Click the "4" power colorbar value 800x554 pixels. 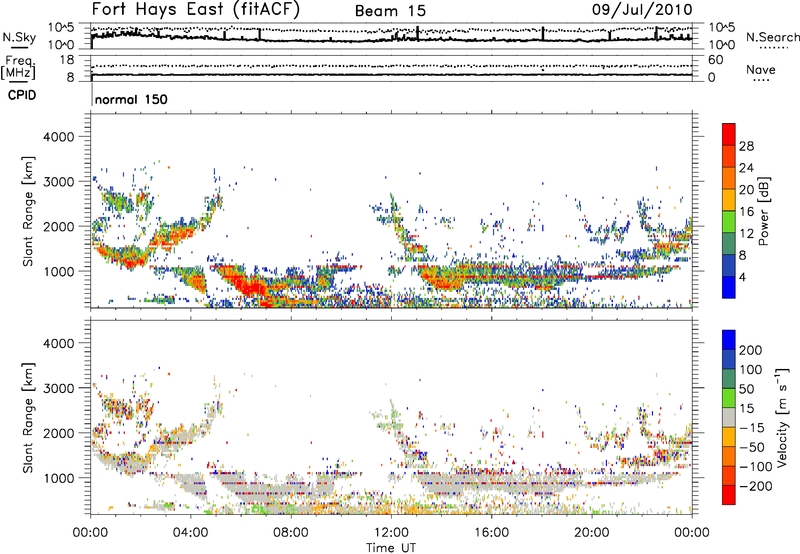743,278
